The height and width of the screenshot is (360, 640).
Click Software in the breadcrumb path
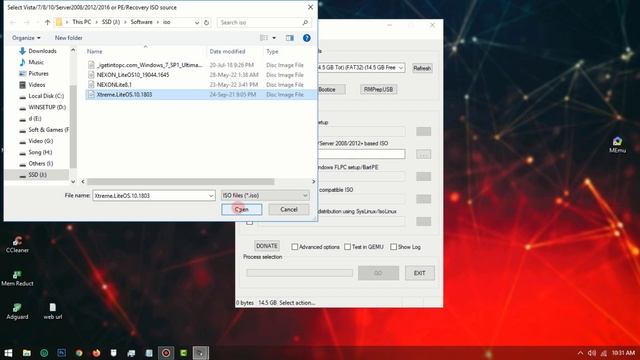pos(141,22)
